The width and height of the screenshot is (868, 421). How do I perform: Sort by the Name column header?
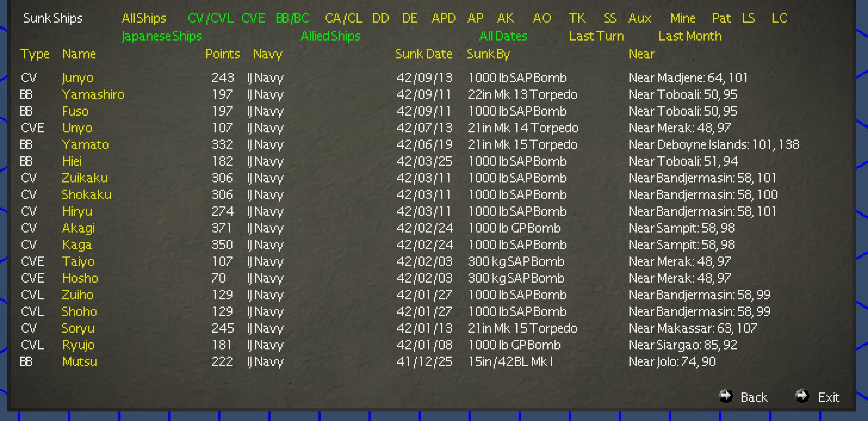[79, 54]
